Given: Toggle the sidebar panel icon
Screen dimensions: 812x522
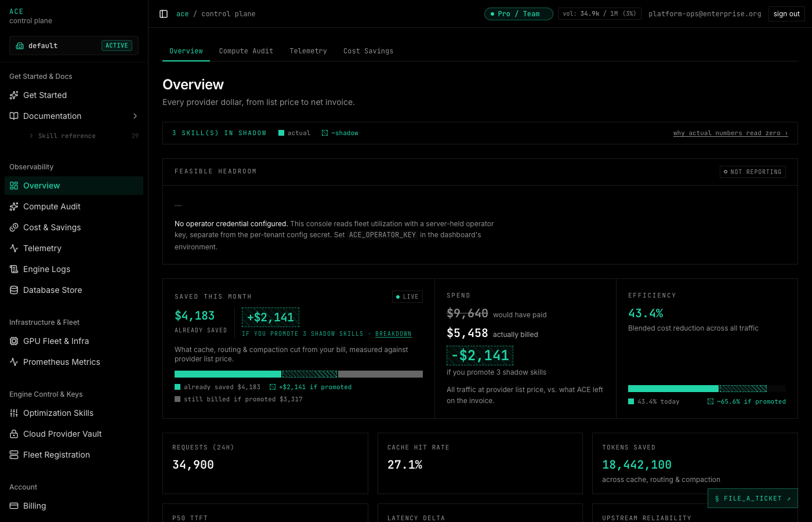Looking at the screenshot, I should (164, 14).
